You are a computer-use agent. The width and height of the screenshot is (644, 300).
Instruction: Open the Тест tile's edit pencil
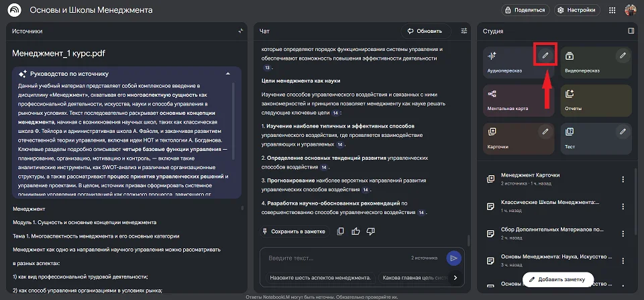[623, 131]
